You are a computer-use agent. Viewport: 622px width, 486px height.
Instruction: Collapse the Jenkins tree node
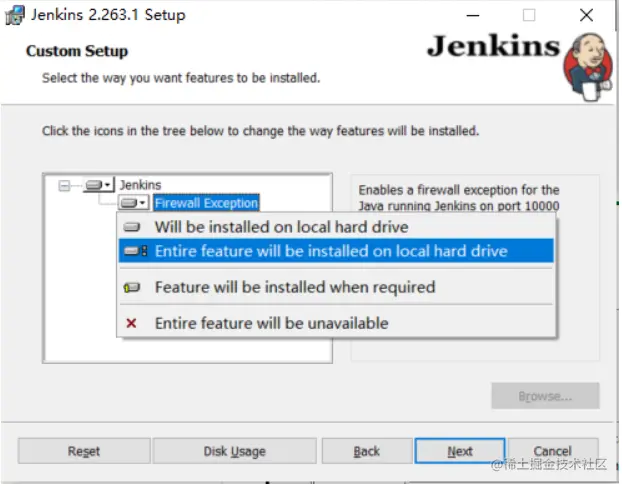click(64, 185)
